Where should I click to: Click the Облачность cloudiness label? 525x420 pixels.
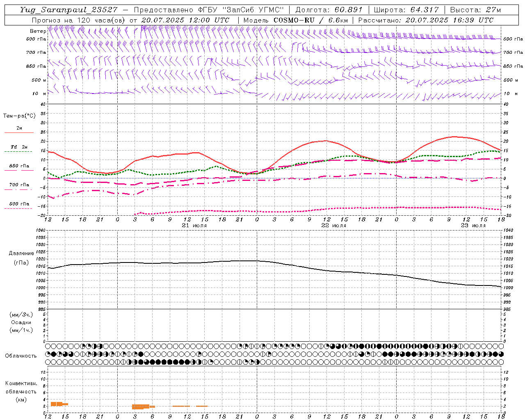point(21,356)
